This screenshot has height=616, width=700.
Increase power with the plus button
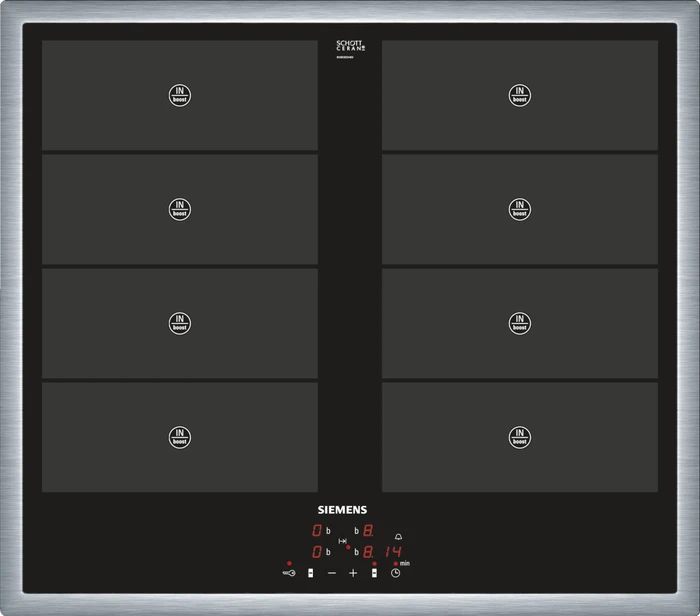pos(353,573)
